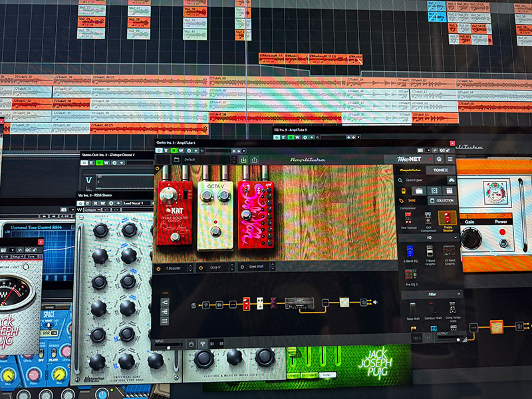Image resolution: width=532 pixels, height=399 pixels.
Task: Select the tuner block in signal chain
Action: 205,305
